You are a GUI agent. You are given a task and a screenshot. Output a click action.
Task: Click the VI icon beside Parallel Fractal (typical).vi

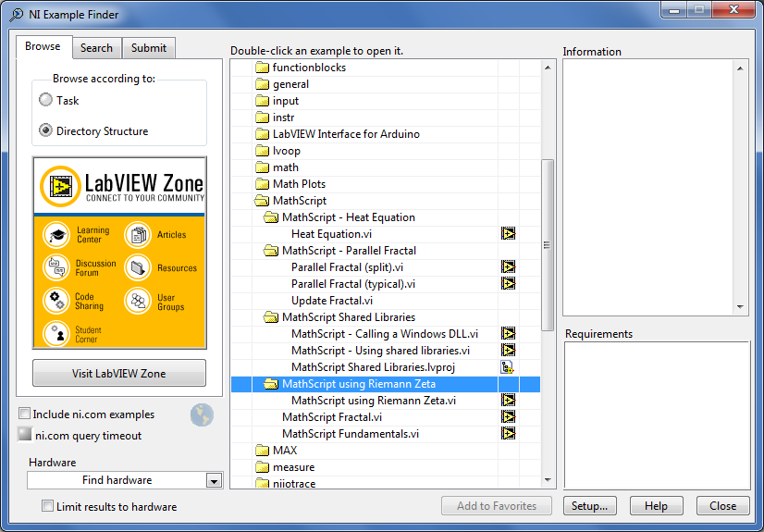pos(508,283)
